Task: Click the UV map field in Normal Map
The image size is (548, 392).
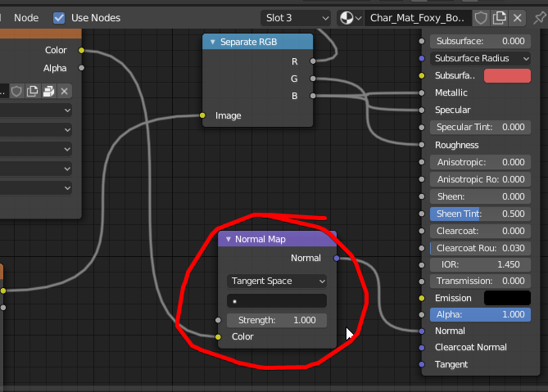Action: tap(277, 301)
